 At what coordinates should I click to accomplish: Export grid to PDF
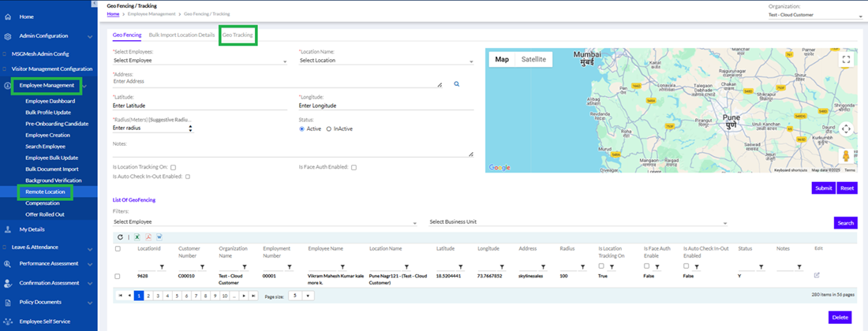(148, 236)
